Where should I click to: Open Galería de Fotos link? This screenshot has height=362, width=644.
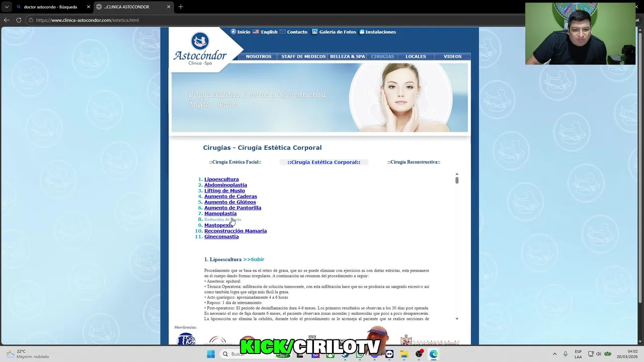point(338,32)
